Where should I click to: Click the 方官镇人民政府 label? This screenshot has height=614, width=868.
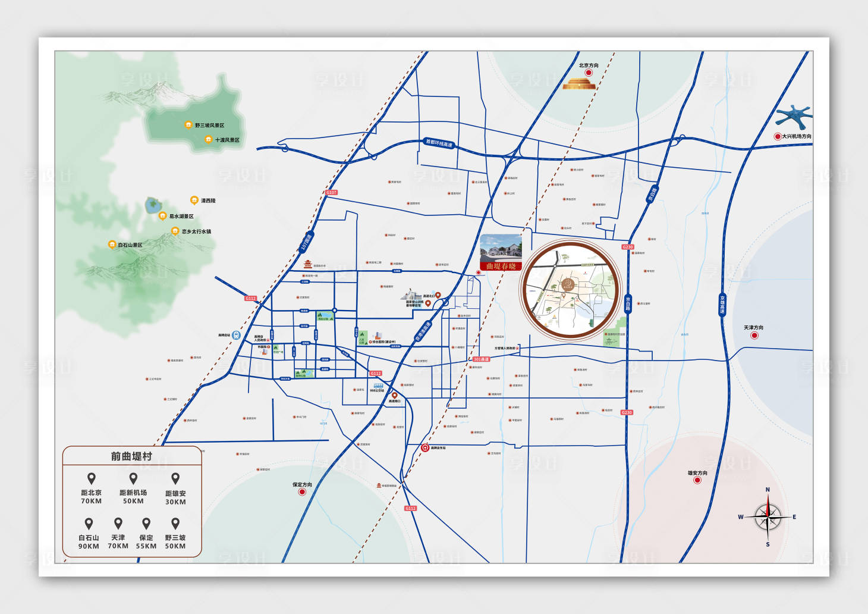click(x=505, y=348)
